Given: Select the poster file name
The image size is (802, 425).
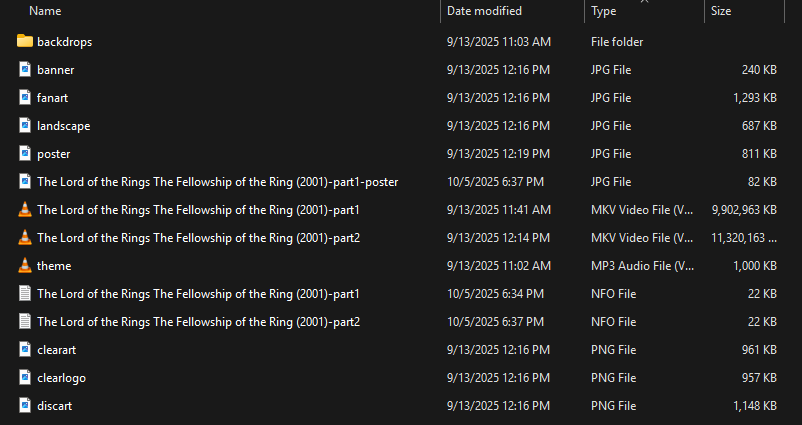Looking at the screenshot, I should click(53, 154).
